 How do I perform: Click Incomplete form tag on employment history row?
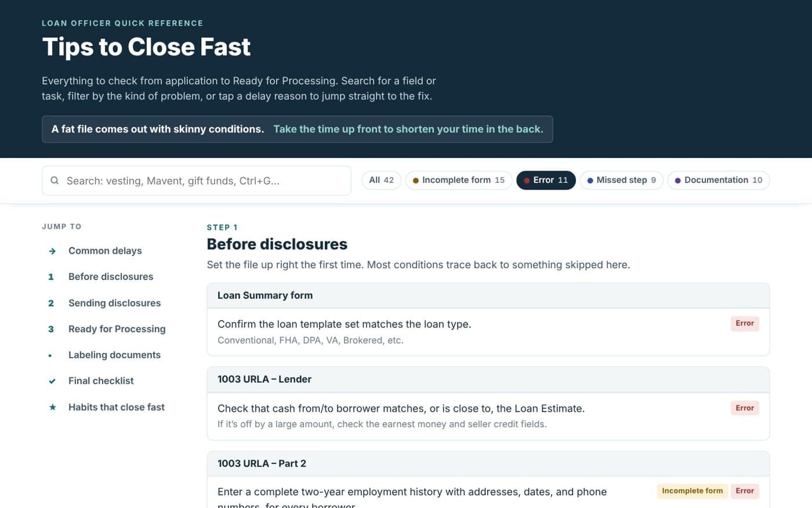point(693,491)
